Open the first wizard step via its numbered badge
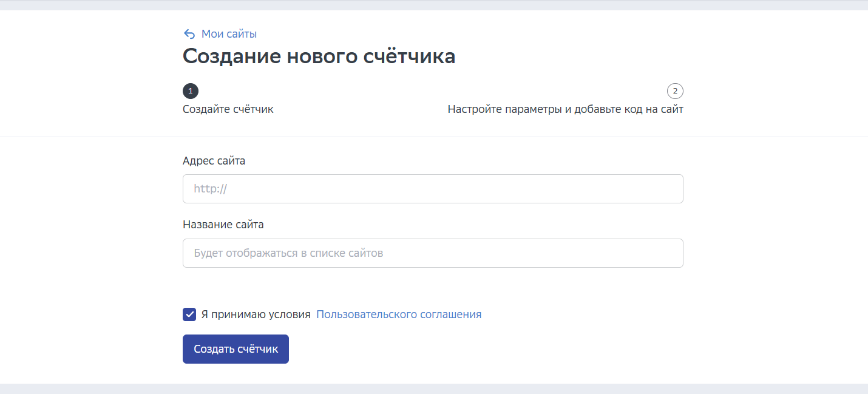The width and height of the screenshot is (868, 394). point(191,90)
